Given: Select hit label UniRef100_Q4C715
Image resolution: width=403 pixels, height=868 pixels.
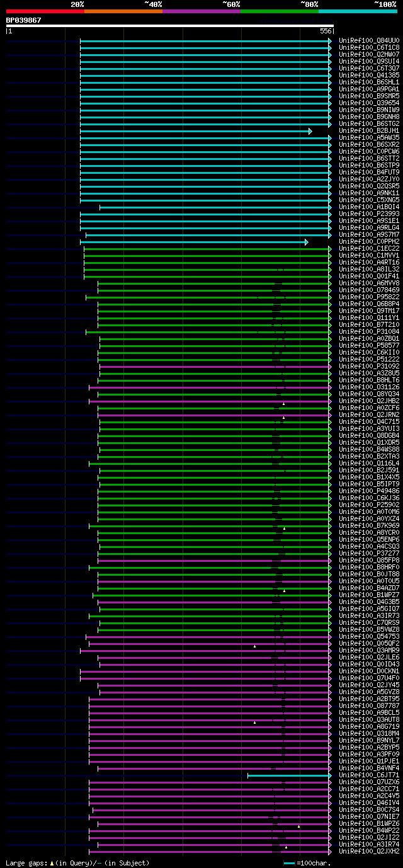Looking at the screenshot, I should click(369, 421).
